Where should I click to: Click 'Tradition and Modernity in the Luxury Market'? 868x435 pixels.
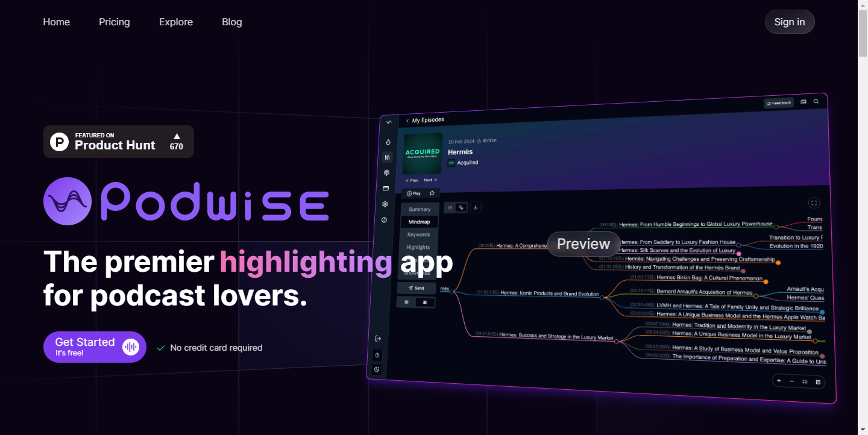coord(738,327)
